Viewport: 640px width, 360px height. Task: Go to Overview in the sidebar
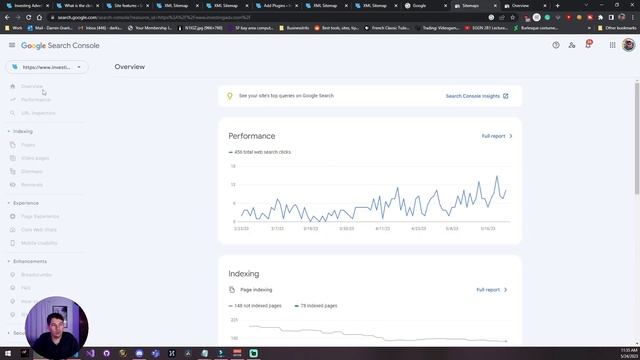(x=32, y=86)
